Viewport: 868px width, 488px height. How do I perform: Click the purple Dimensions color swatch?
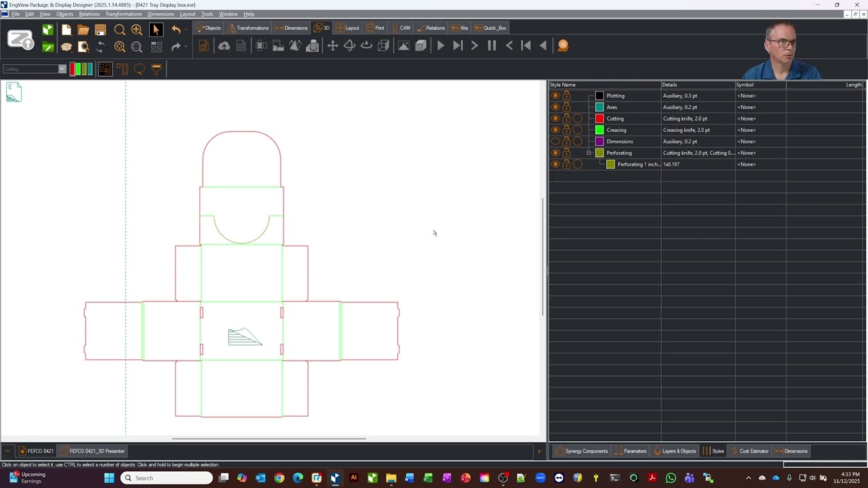599,142
